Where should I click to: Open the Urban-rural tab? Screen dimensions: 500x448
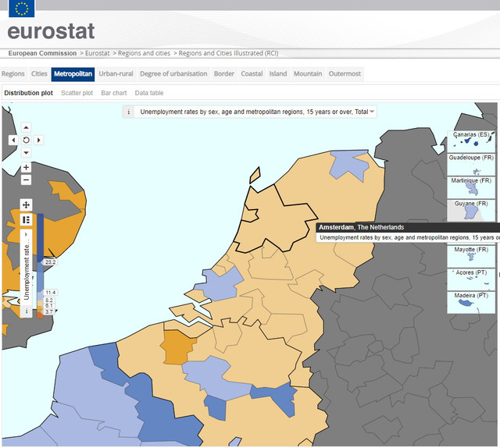116,74
